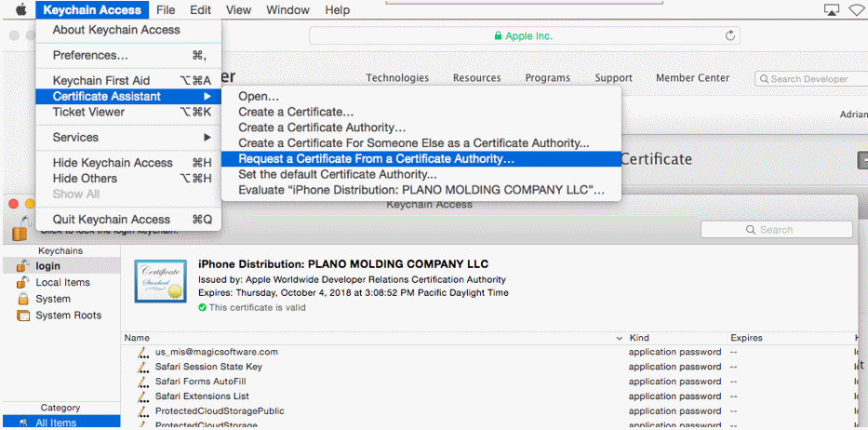Click the Search Developer field

(811, 79)
